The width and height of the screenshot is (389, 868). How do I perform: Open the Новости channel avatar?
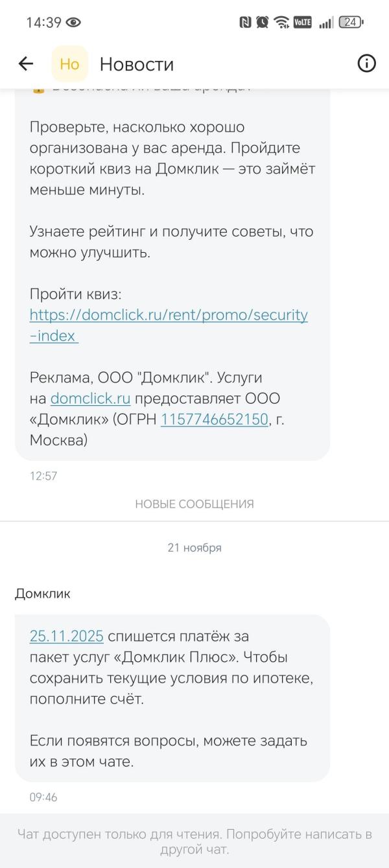pos(69,64)
